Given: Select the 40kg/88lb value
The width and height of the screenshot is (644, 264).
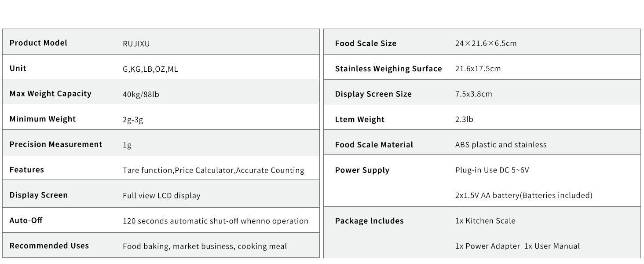Looking at the screenshot, I should pos(141,94).
